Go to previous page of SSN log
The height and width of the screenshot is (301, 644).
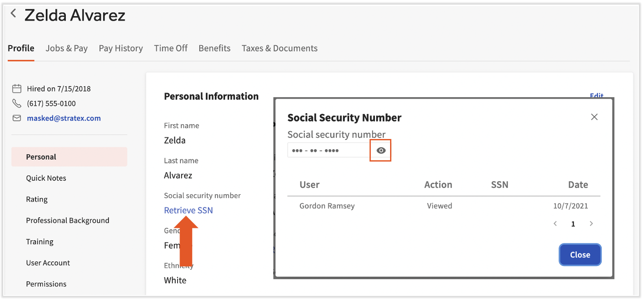[555, 224]
